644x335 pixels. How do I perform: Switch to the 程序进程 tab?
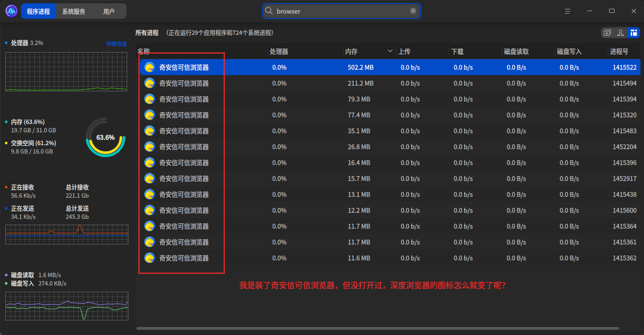coord(38,11)
